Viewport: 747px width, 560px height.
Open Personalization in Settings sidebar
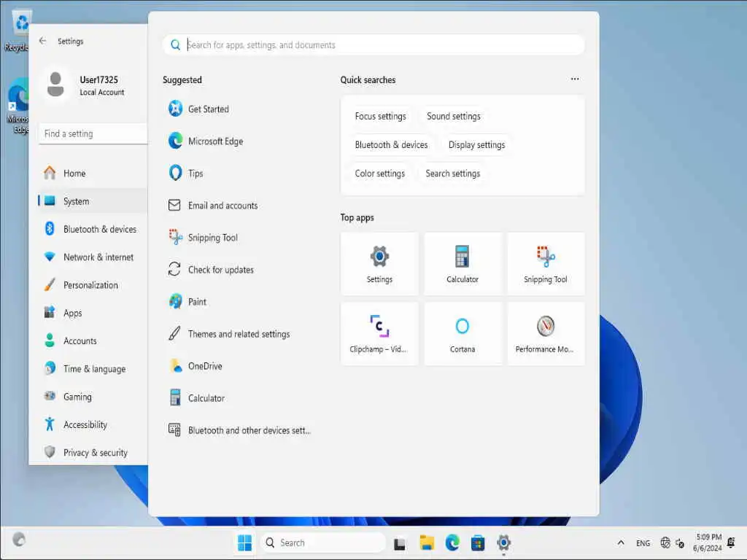92,285
